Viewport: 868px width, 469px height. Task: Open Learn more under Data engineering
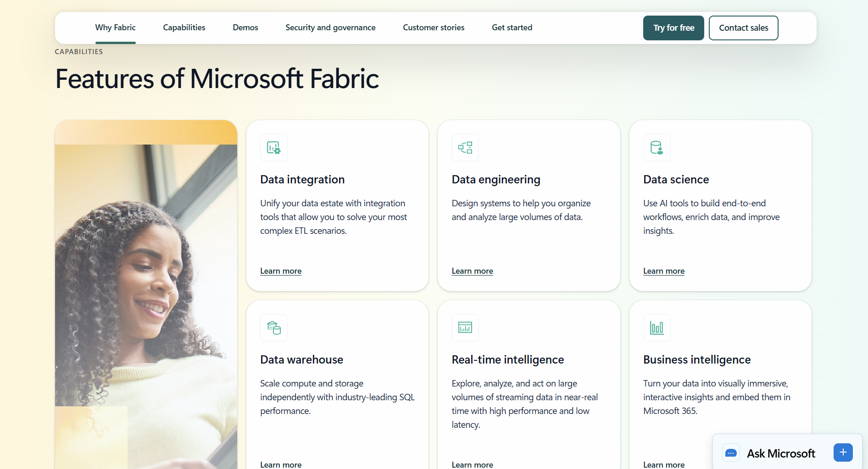(473, 271)
